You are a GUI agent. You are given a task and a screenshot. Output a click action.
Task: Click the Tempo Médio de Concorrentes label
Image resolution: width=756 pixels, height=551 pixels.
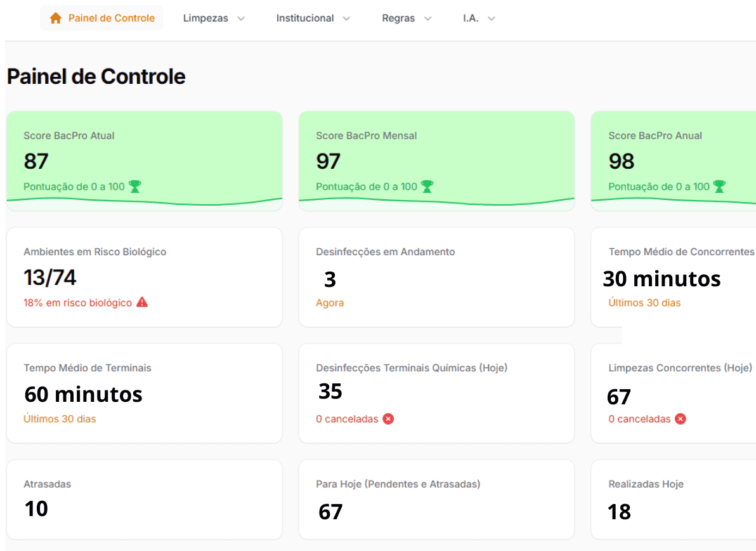tap(681, 252)
